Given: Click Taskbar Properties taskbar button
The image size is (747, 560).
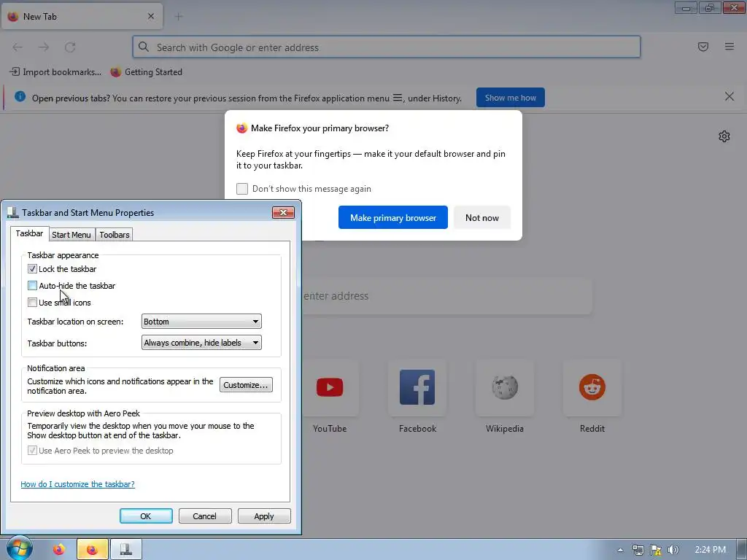Looking at the screenshot, I should click(126, 550).
